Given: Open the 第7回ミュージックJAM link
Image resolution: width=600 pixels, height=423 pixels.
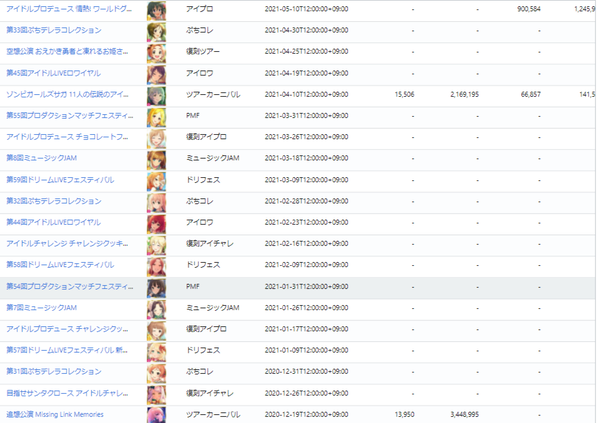Looking at the screenshot, I should click(41, 308).
